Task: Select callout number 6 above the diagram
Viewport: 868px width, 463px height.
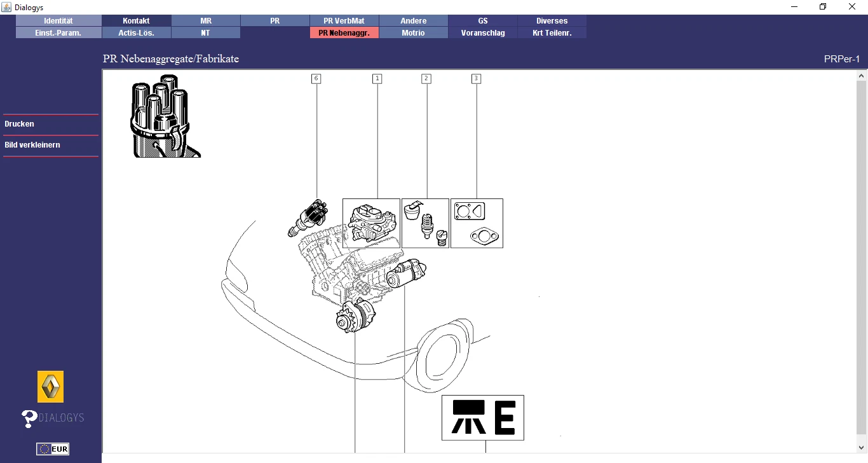Action: pyautogui.click(x=316, y=78)
